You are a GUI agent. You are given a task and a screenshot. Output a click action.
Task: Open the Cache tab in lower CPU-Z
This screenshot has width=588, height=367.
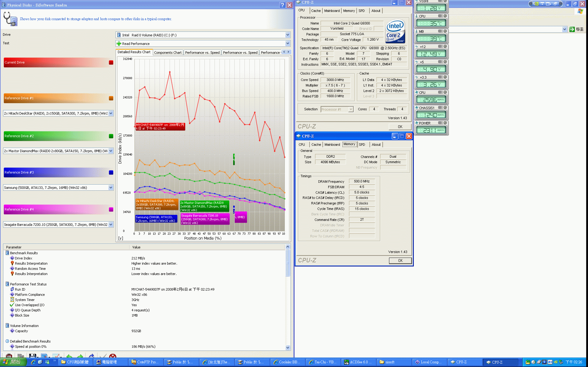point(316,145)
